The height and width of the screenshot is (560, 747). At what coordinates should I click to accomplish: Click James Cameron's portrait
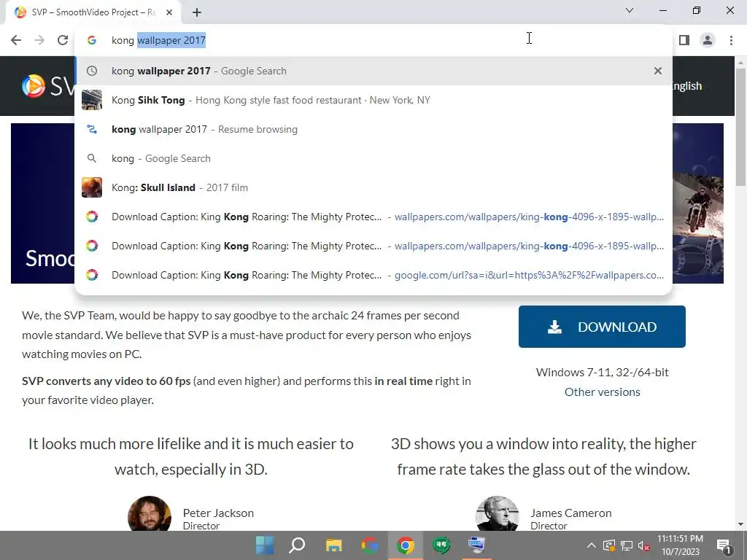coord(498,513)
